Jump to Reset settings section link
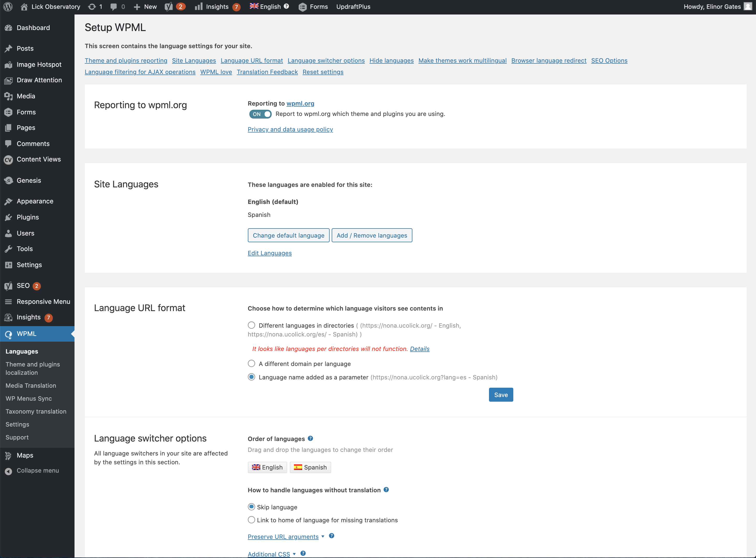This screenshot has width=756, height=558. point(323,72)
